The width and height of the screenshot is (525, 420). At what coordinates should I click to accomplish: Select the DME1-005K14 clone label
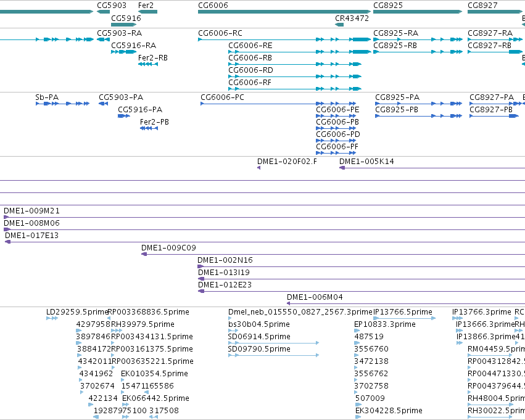tap(366, 162)
